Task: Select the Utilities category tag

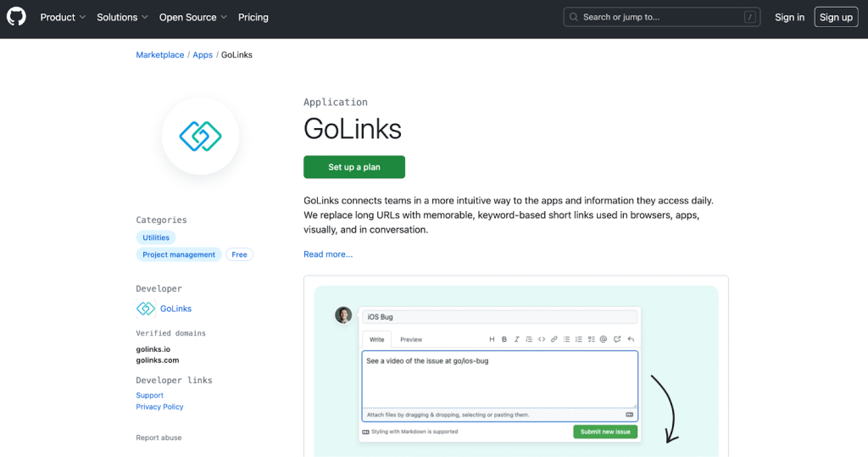Action: click(x=156, y=237)
